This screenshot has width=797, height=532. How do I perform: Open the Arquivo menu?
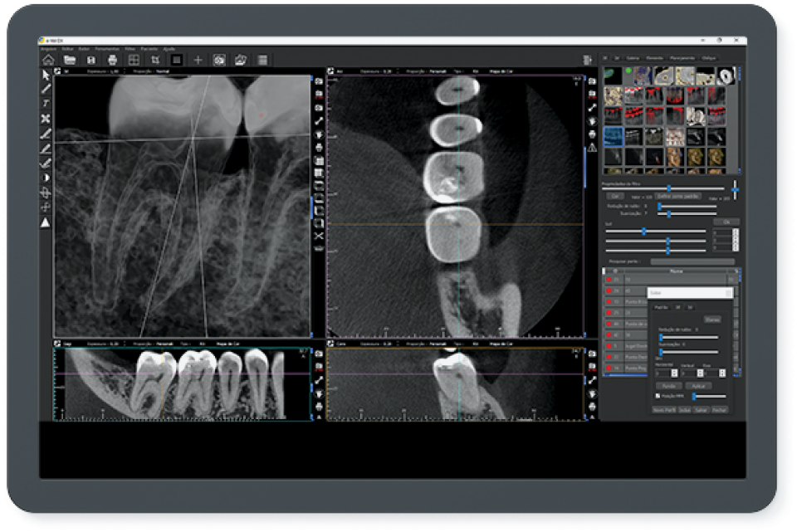pos(47,49)
